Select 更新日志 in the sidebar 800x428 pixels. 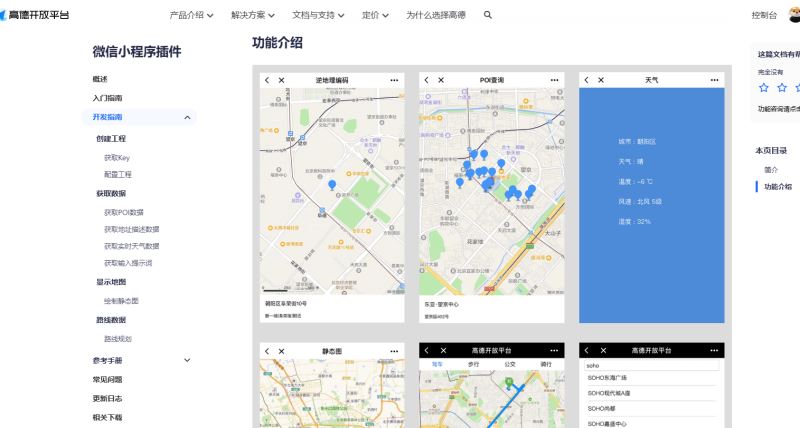[107, 398]
